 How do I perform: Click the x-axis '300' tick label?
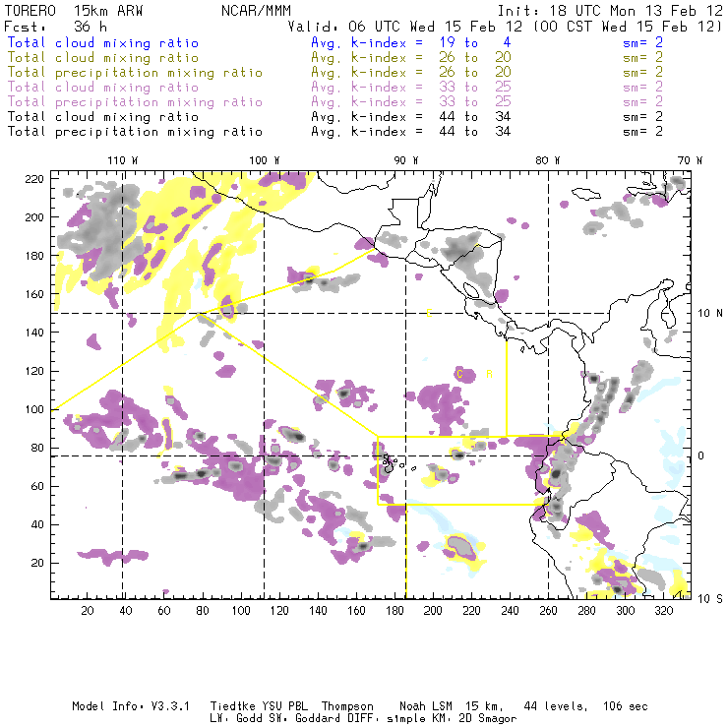pyautogui.click(x=625, y=611)
